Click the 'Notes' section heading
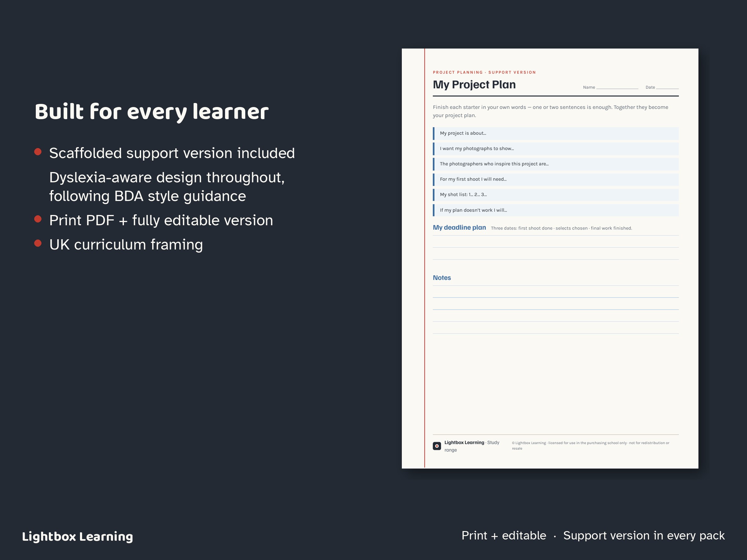Screen dimensions: 747x560 click(x=442, y=278)
